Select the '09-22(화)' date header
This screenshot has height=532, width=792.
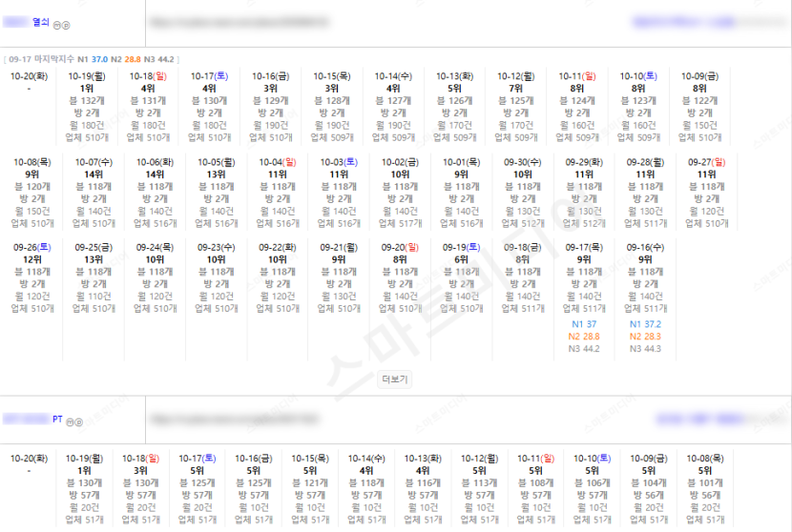click(x=278, y=248)
